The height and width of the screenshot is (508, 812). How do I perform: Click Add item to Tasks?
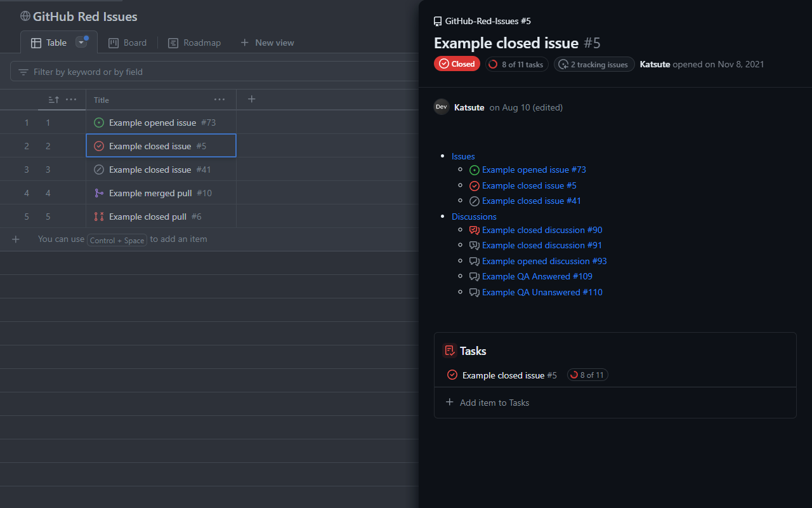point(487,403)
